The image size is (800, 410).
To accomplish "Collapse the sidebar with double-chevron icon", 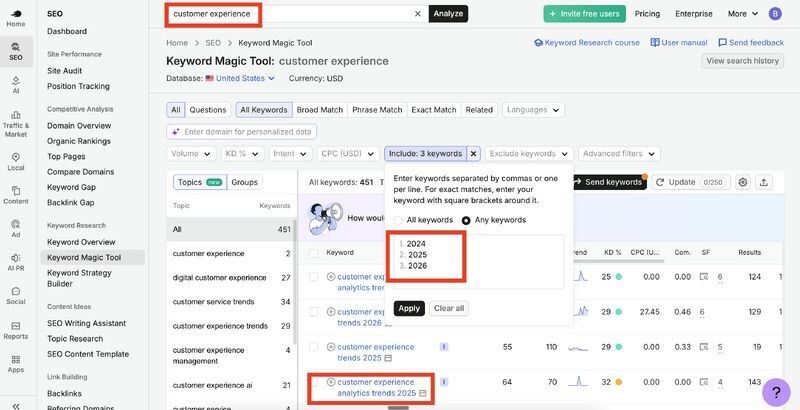I will pyautogui.click(x=16, y=406).
